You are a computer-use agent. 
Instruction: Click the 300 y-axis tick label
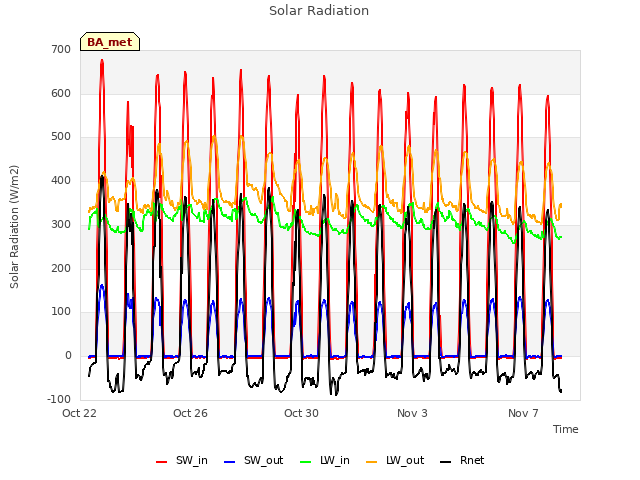[x=61, y=224]
